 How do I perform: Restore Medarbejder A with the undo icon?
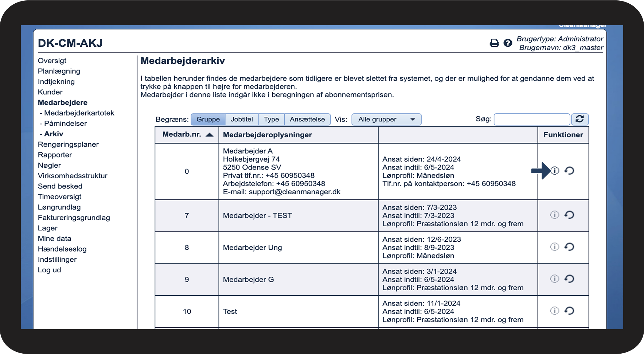(x=569, y=171)
